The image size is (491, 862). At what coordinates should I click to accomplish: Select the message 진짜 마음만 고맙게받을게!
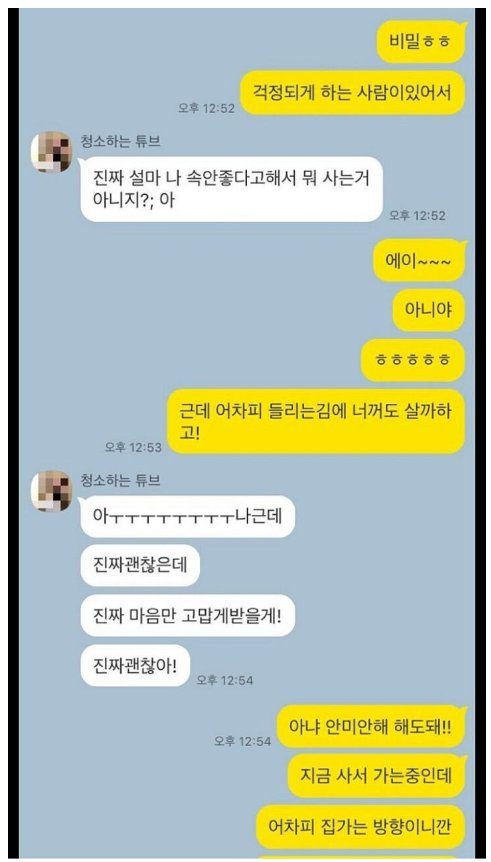(187, 615)
